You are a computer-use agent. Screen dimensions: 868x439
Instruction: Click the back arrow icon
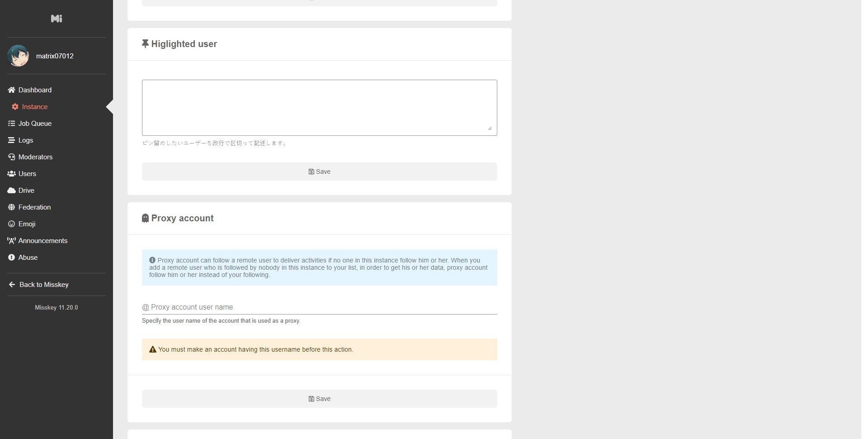click(12, 285)
